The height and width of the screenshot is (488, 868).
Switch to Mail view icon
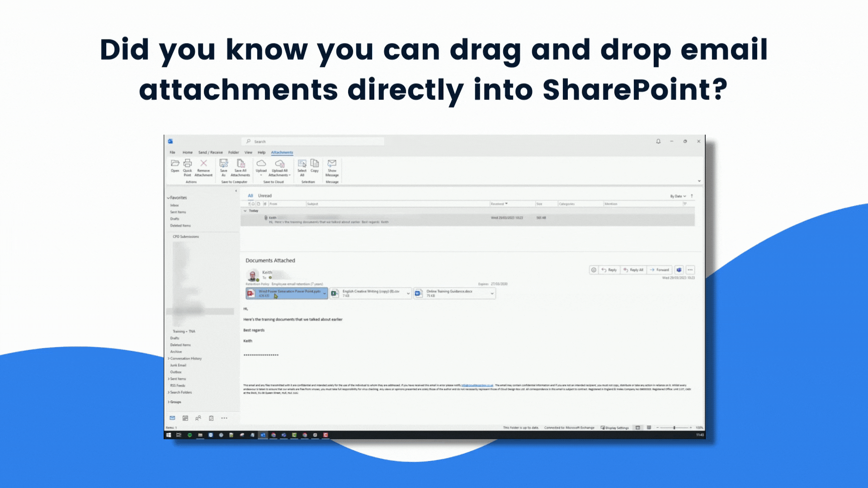coord(172,418)
